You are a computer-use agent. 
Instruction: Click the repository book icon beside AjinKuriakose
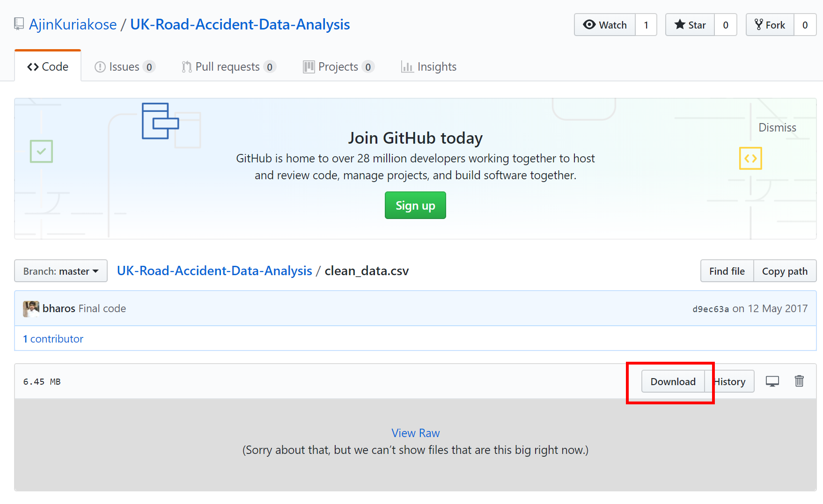pos(19,24)
